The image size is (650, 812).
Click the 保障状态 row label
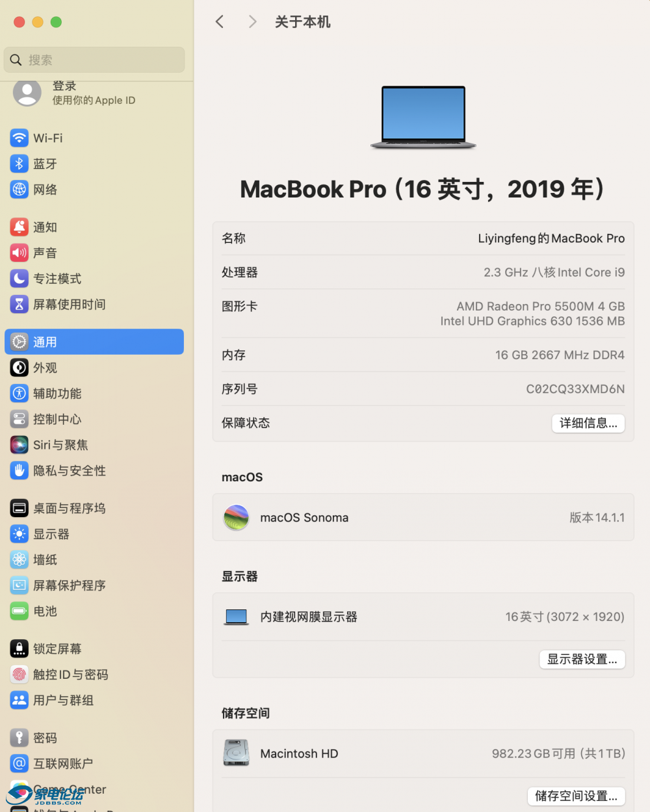(246, 423)
